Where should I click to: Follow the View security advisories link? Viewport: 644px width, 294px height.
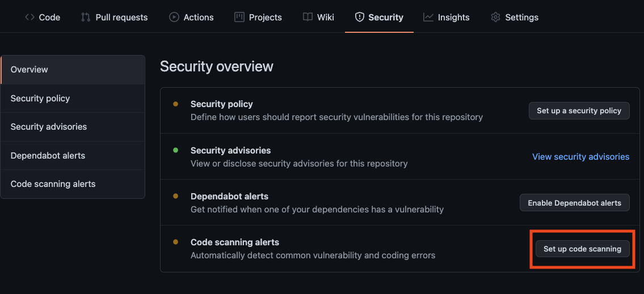click(581, 157)
